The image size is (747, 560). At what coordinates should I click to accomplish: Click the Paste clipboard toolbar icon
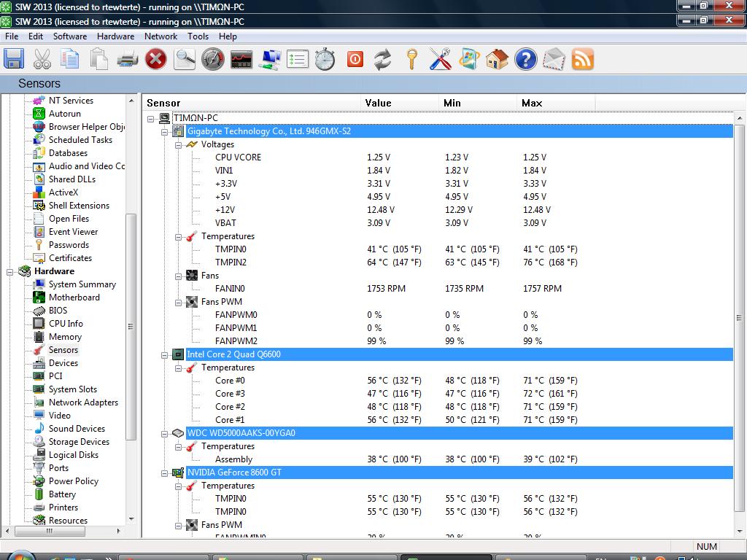click(98, 60)
